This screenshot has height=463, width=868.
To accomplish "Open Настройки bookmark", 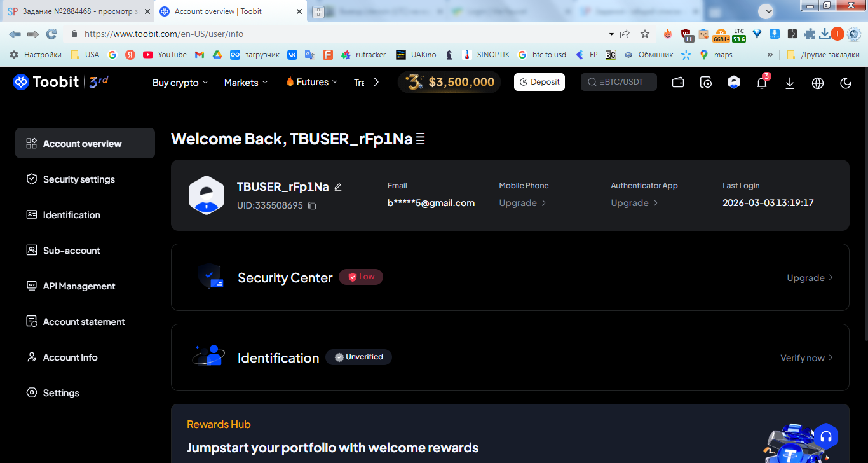I will 36,55.
